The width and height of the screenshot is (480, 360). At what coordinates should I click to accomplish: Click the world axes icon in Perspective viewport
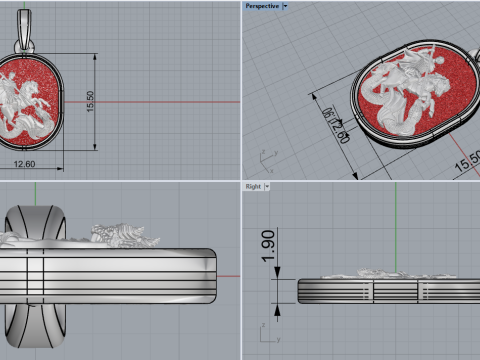pyautogui.click(x=267, y=161)
